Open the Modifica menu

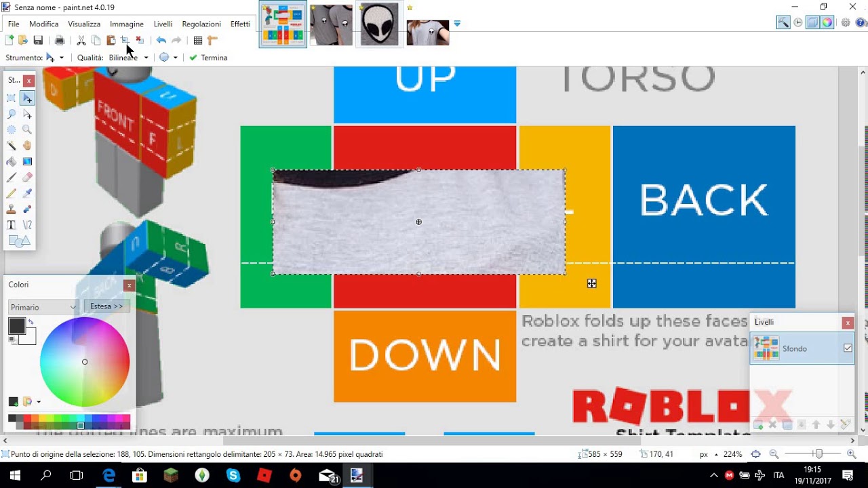pos(44,24)
